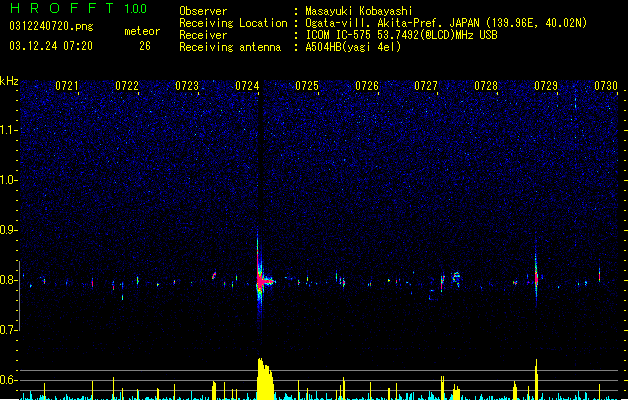Click the Receiving Location text line
The image size is (629, 400).
[383, 23]
